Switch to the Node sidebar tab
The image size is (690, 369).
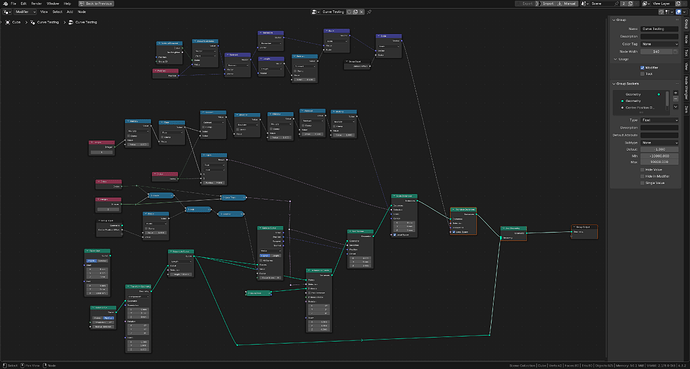(x=686, y=39)
